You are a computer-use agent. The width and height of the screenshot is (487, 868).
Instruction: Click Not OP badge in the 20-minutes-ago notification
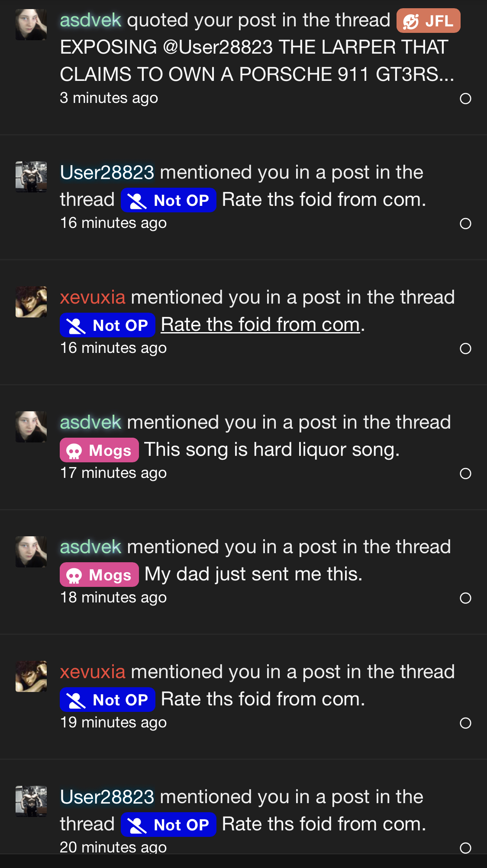coord(168,825)
